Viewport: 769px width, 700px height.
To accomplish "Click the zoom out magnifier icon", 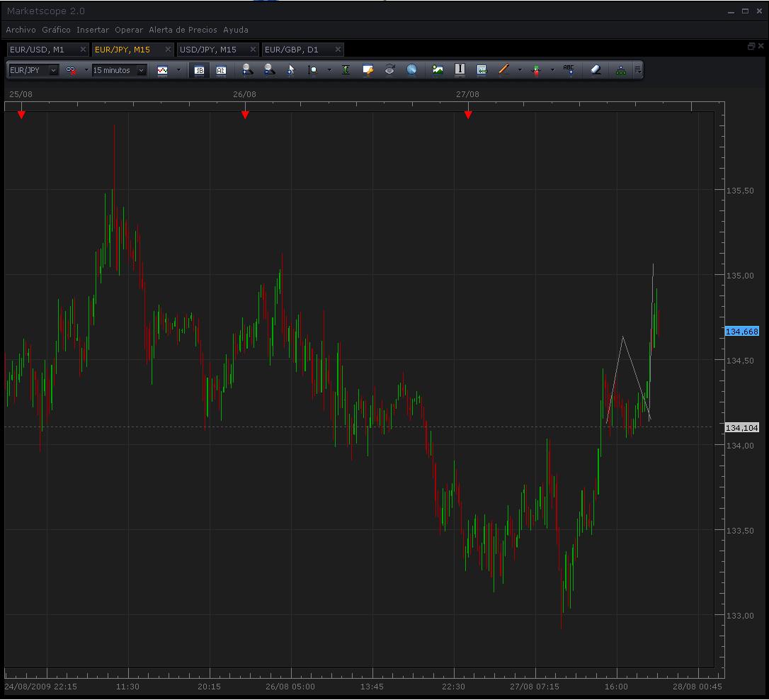I will coord(269,69).
